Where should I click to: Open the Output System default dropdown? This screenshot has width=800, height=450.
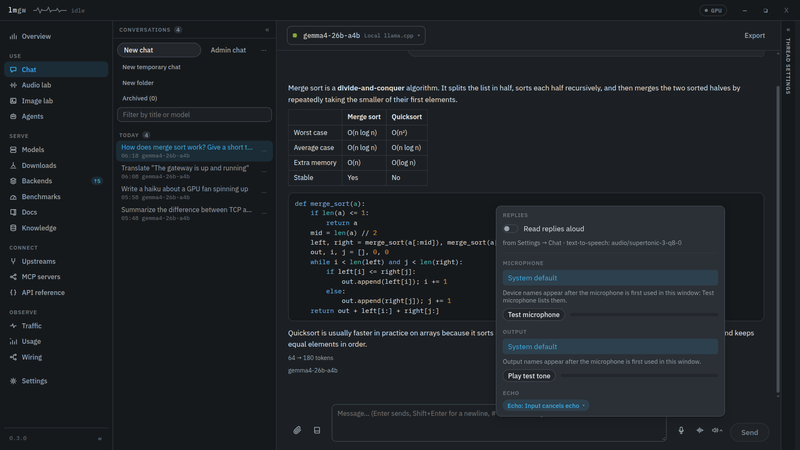tap(610, 346)
